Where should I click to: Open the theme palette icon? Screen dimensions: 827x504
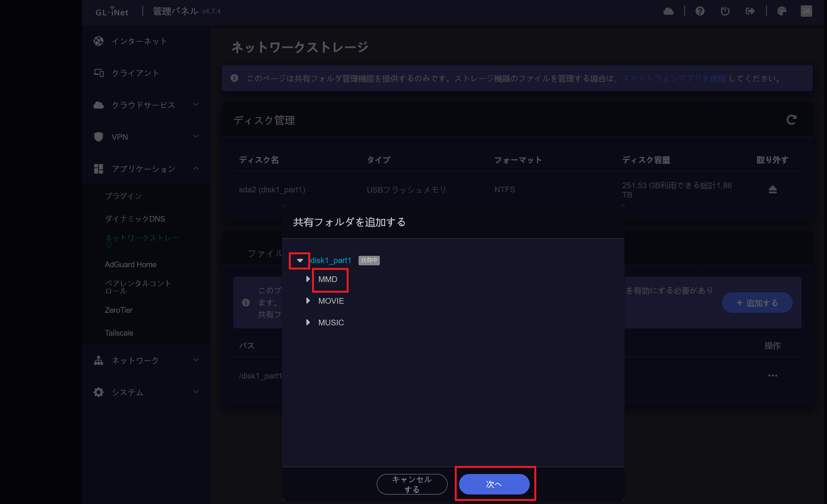point(782,11)
